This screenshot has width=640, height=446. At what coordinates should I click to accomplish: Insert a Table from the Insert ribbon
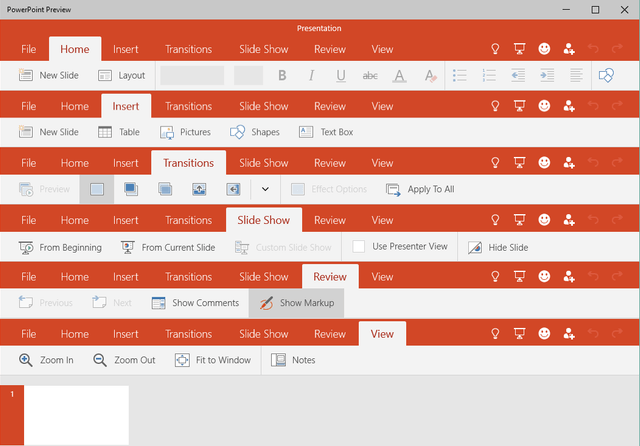tap(119, 132)
